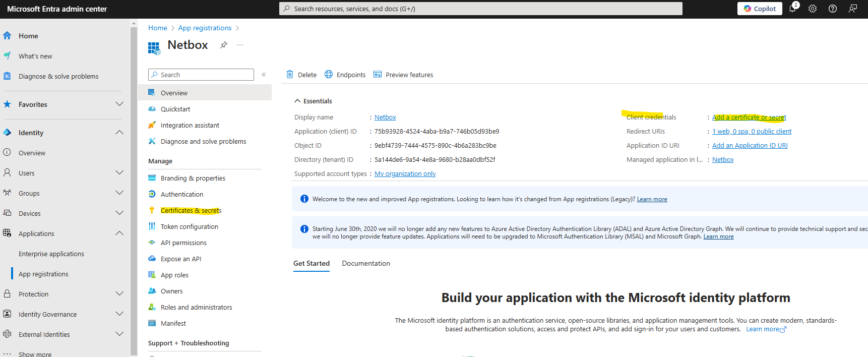This screenshot has height=357, width=868.
Task: Open the feedback person icon
Action: coord(853,9)
